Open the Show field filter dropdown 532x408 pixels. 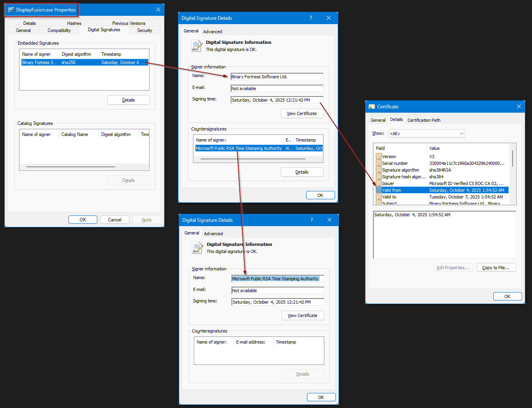tap(426, 134)
